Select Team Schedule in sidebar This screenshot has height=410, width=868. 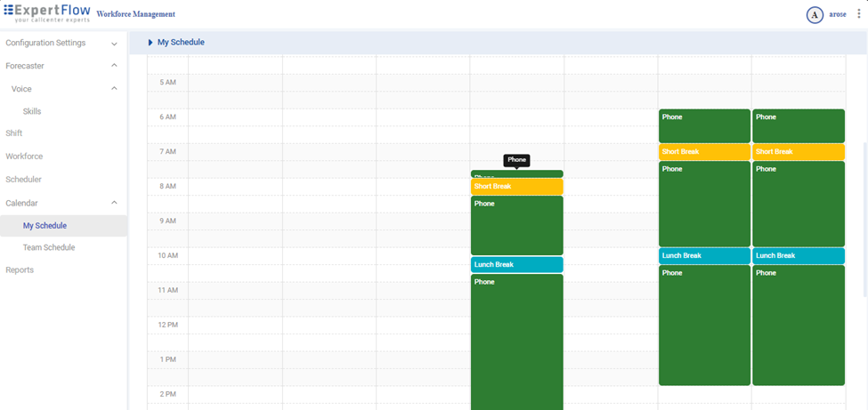click(49, 248)
